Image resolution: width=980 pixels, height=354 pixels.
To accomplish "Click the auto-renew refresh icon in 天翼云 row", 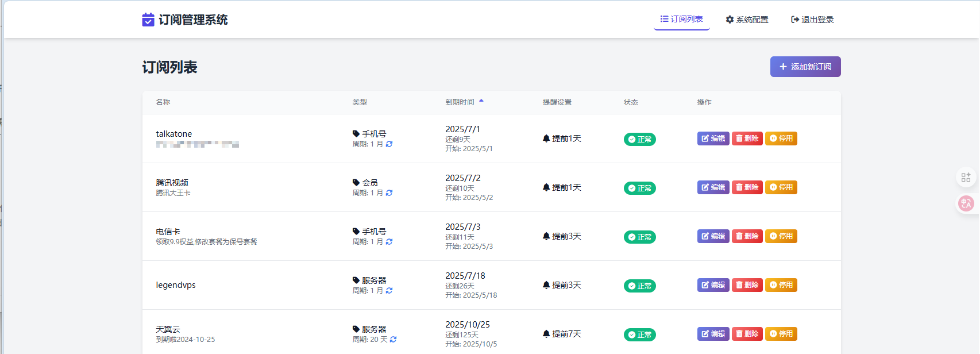I will coord(393,340).
